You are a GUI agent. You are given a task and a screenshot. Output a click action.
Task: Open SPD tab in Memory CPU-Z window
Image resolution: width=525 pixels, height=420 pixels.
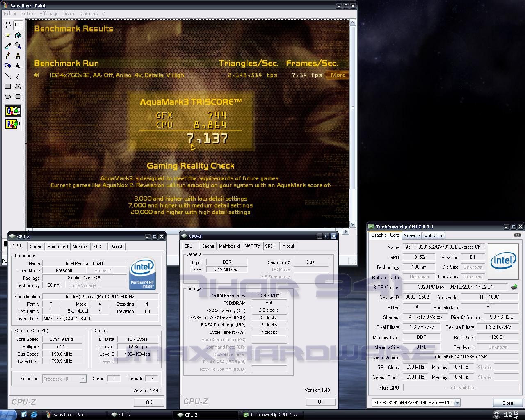point(269,246)
